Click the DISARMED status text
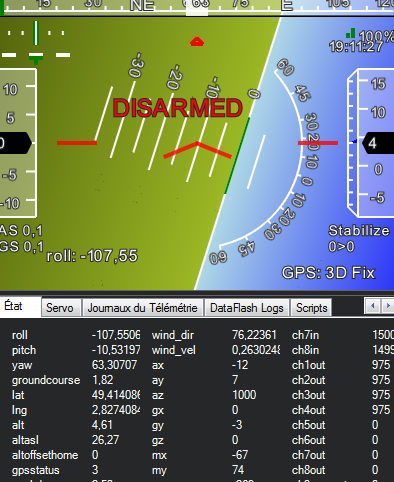Viewport: 394px width, 482px height. pyautogui.click(x=177, y=108)
